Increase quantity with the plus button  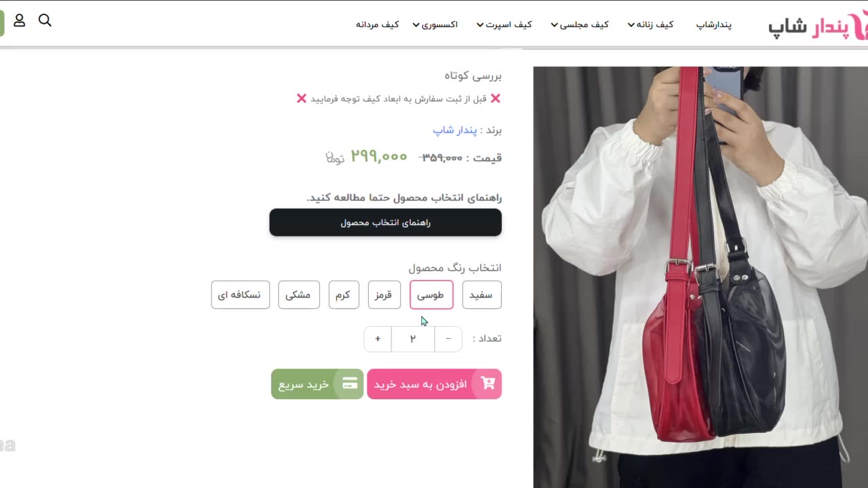click(378, 339)
